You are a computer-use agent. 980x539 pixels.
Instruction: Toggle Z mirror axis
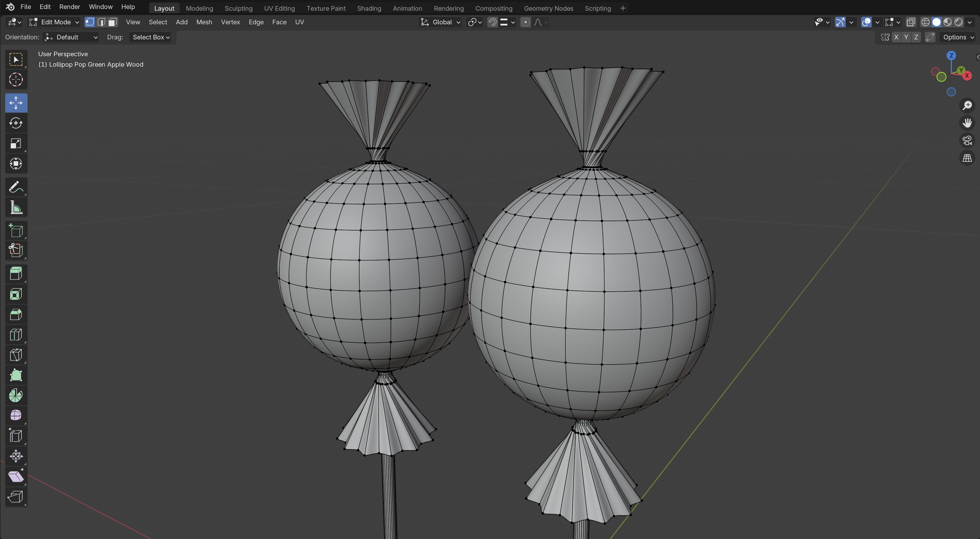[x=916, y=37]
